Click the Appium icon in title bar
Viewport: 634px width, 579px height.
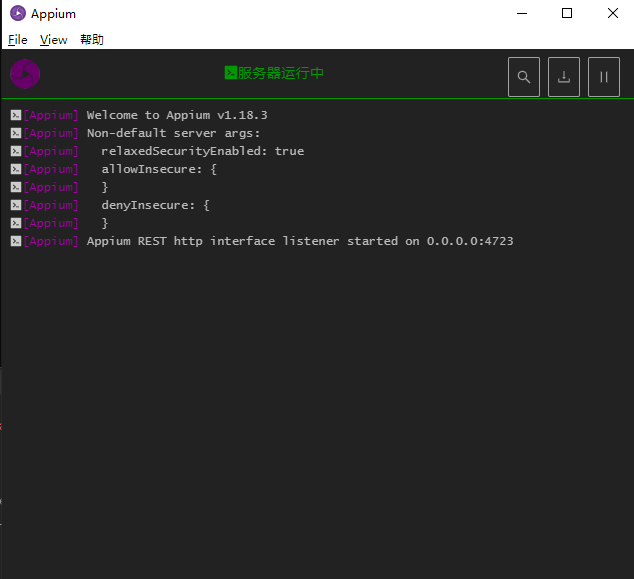click(x=18, y=13)
